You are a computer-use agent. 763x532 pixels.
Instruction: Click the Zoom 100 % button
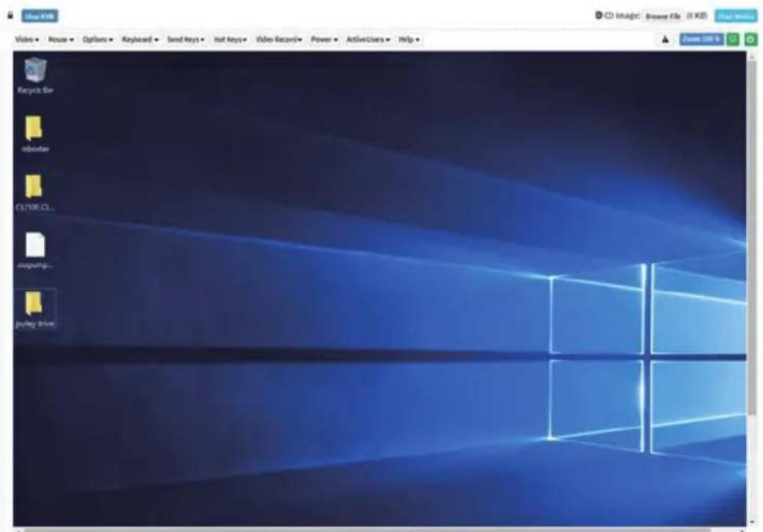pos(701,39)
